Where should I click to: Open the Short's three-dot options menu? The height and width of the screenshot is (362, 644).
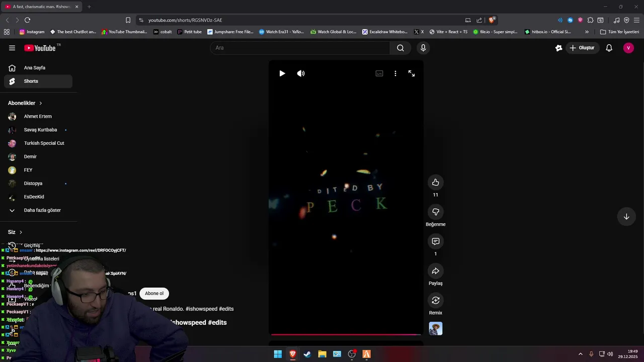395,73
